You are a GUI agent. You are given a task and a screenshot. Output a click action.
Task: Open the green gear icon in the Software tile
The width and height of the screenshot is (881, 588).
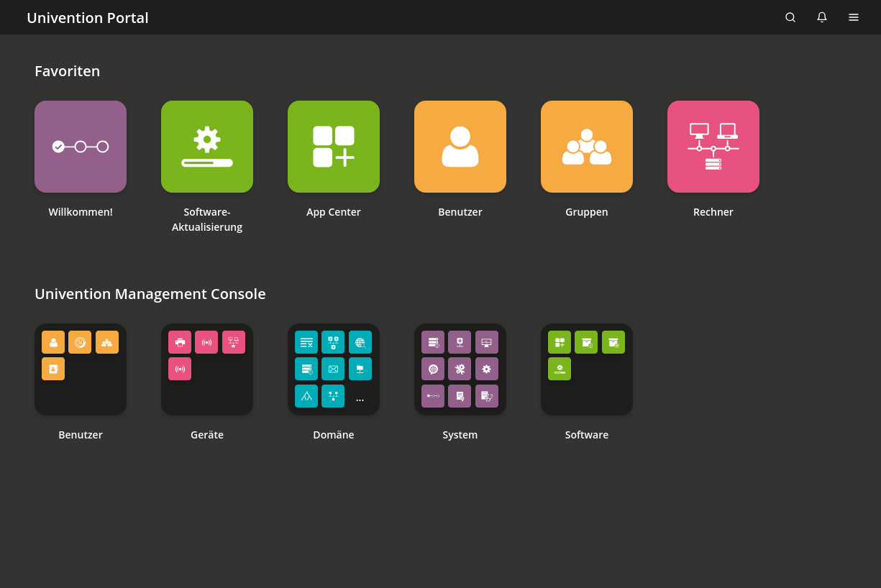[x=560, y=369]
